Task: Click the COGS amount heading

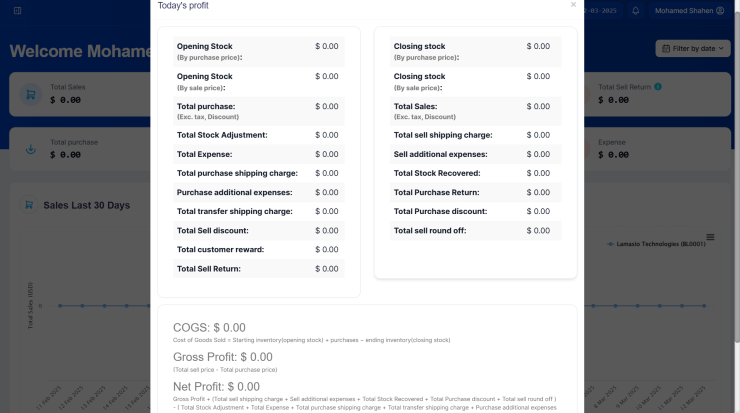Action: tap(209, 327)
